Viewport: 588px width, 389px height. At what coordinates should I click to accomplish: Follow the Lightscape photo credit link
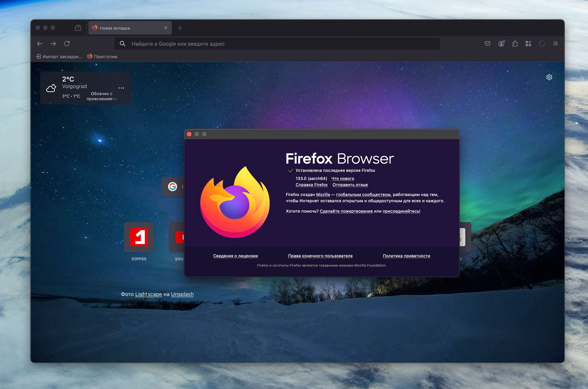(149, 294)
